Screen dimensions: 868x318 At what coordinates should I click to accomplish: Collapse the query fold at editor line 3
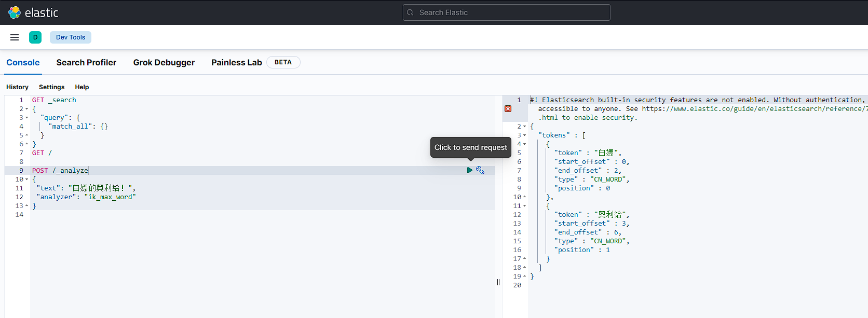pos(27,118)
